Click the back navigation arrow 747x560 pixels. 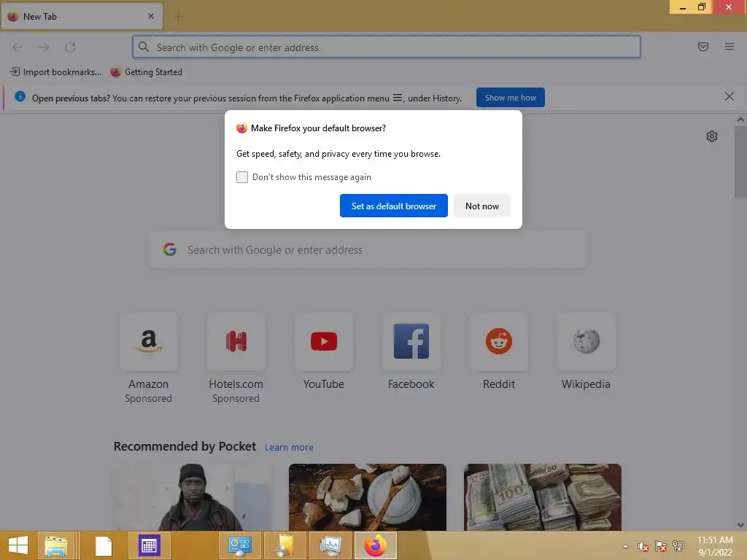click(18, 47)
